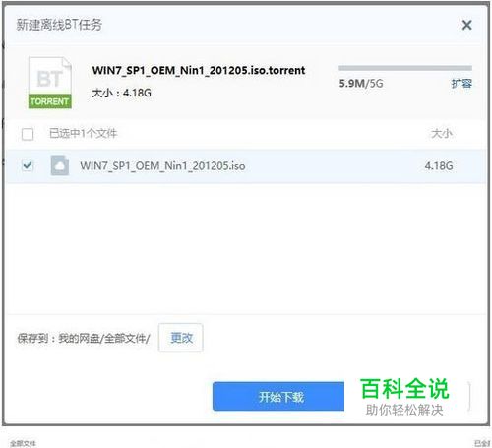Click the WIN7_SP1_OEM_Nin1_201205.iso.torrent title
The height and width of the screenshot is (448, 492).
[x=199, y=70]
